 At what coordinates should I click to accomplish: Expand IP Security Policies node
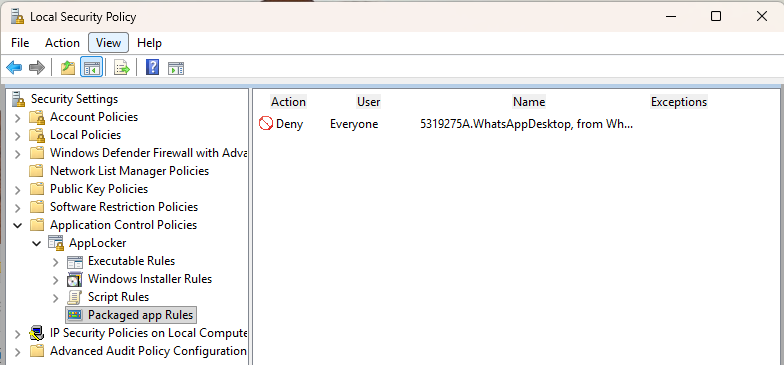click(x=18, y=334)
